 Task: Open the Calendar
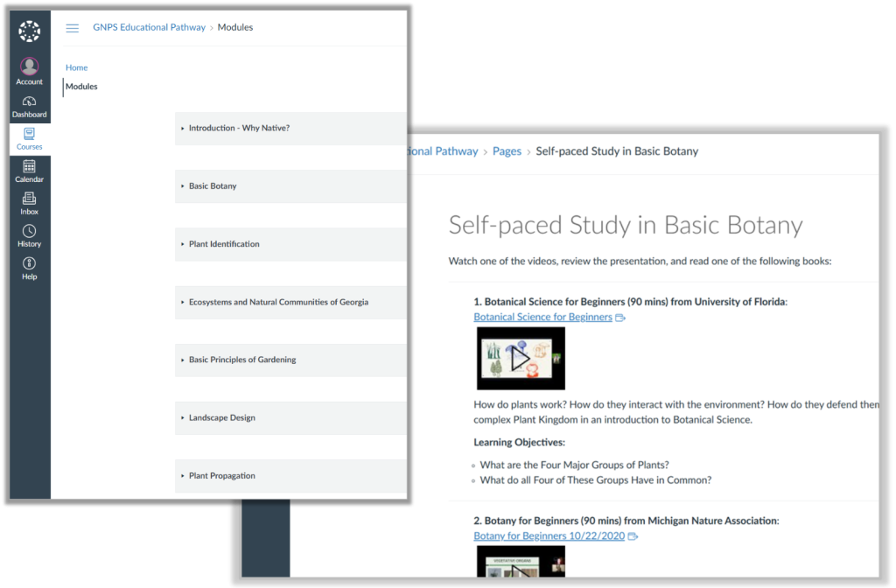click(29, 169)
